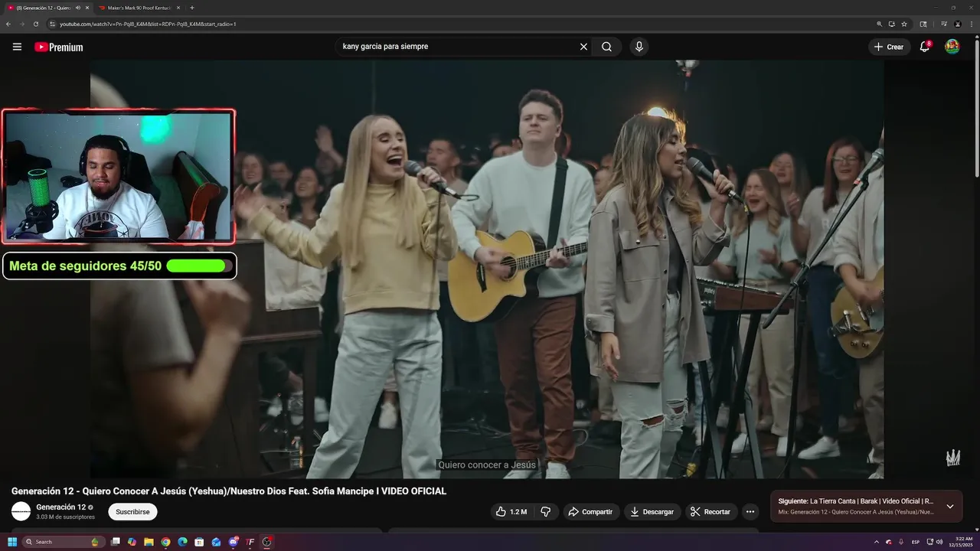The image size is (980, 551).
Task: Switch to Chrome on the taskbar
Action: (165, 542)
